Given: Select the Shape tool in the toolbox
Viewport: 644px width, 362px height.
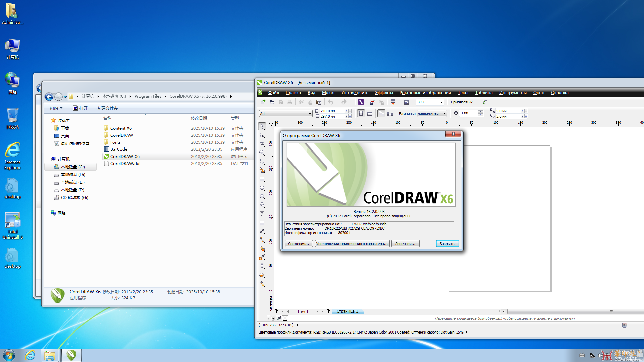Looking at the screenshot, I should (x=262, y=135).
